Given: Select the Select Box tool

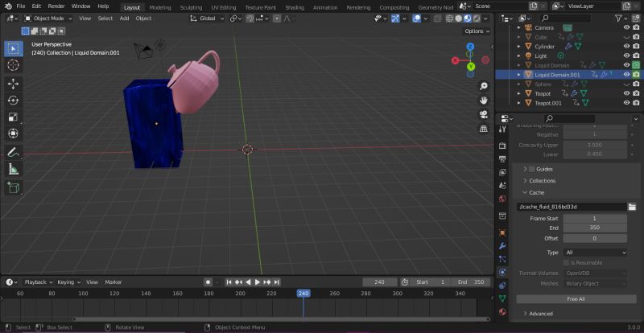Looking at the screenshot, I should coord(13,49).
